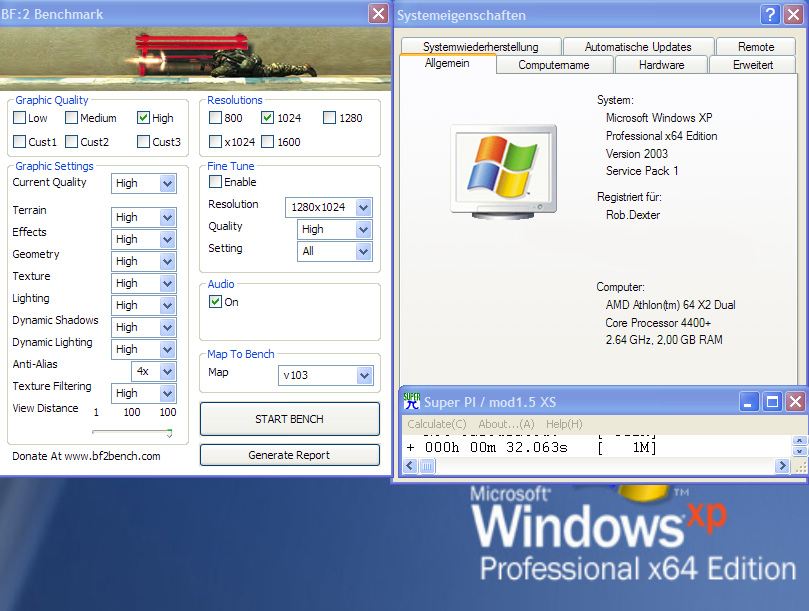This screenshot has width=809, height=611.
Task: Check the x1024 resolution box
Action: tap(216, 141)
